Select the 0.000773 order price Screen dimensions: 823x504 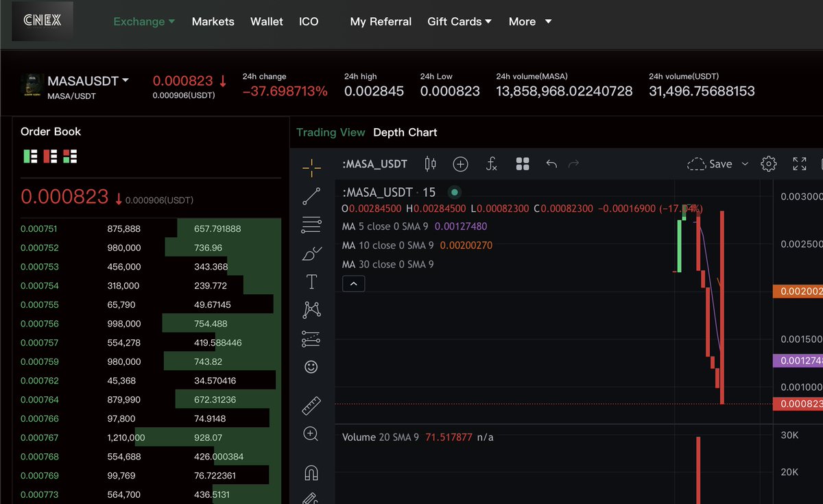(x=40, y=494)
